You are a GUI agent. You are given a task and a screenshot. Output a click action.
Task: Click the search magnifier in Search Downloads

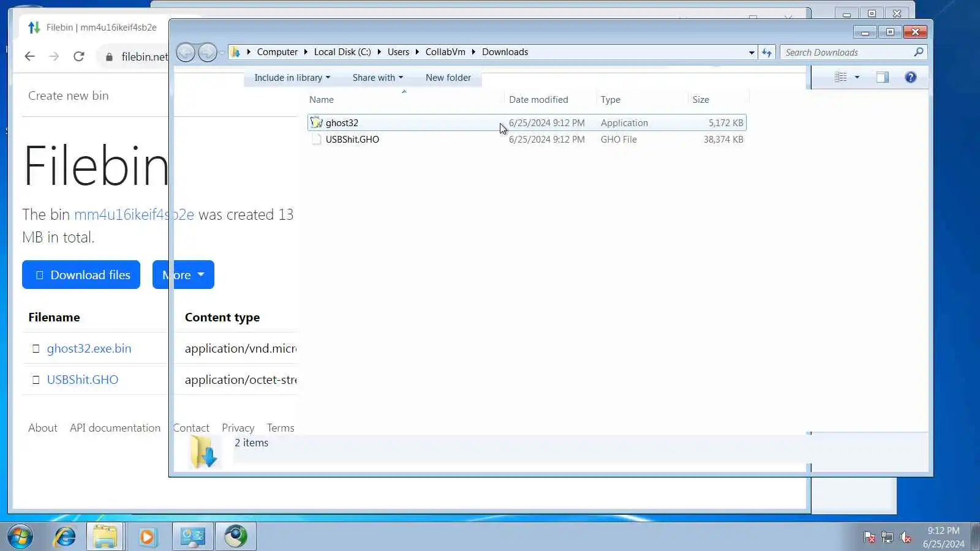[x=918, y=53]
